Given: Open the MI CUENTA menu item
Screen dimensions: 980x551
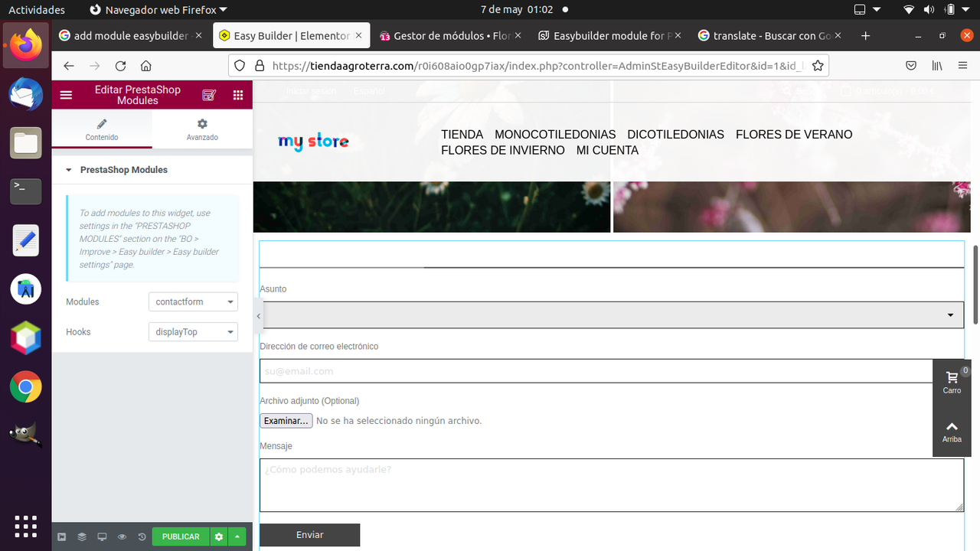Looking at the screenshot, I should [607, 151].
